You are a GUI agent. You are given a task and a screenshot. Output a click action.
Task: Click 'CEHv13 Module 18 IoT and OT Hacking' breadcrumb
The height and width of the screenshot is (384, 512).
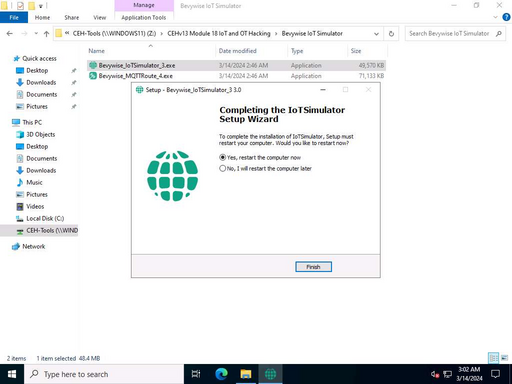(x=219, y=33)
